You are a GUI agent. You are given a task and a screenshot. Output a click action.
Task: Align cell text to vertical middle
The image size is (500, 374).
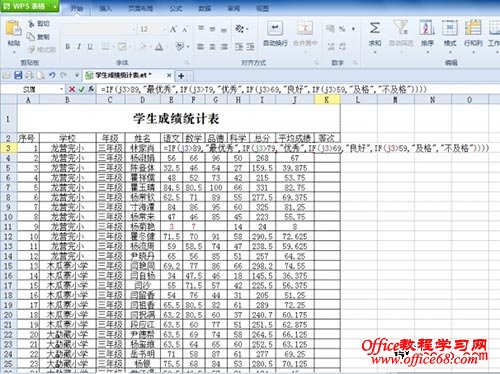click(212, 29)
